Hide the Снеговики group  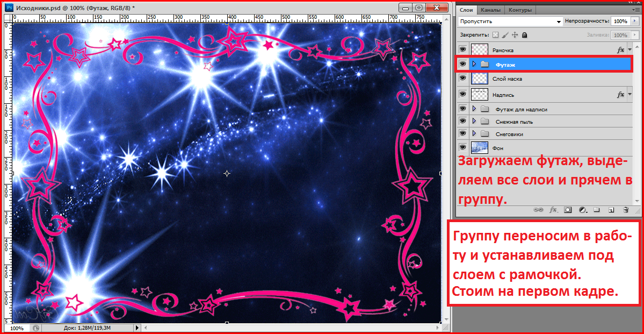463,133
